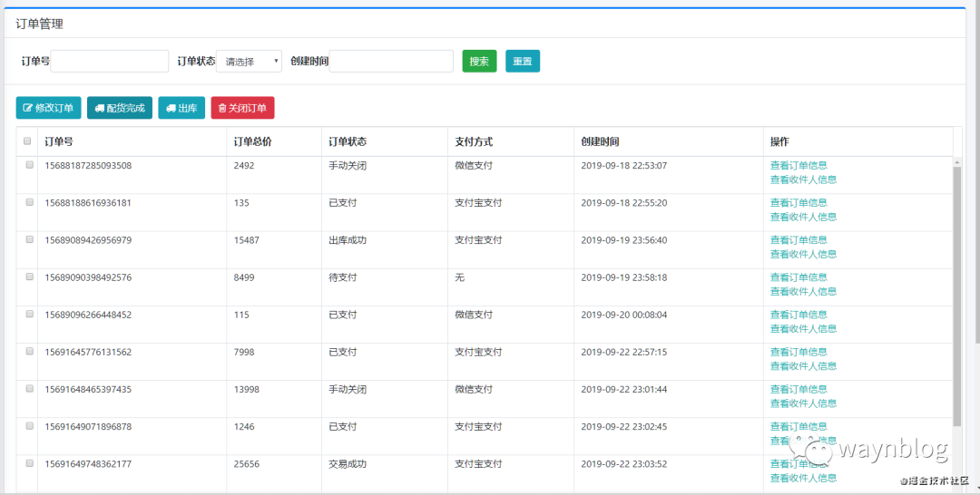
Task: Open 查看订单信息 for order 15688188616936181
Action: 799,203
